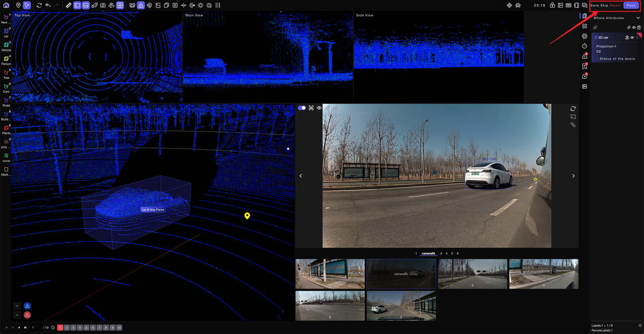Switch to the cameraRL tab
The height and width of the screenshot is (334, 644).
pyautogui.click(x=429, y=253)
